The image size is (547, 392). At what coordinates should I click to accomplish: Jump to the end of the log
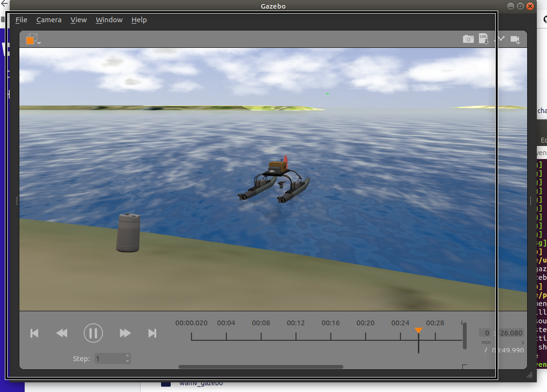coord(152,333)
